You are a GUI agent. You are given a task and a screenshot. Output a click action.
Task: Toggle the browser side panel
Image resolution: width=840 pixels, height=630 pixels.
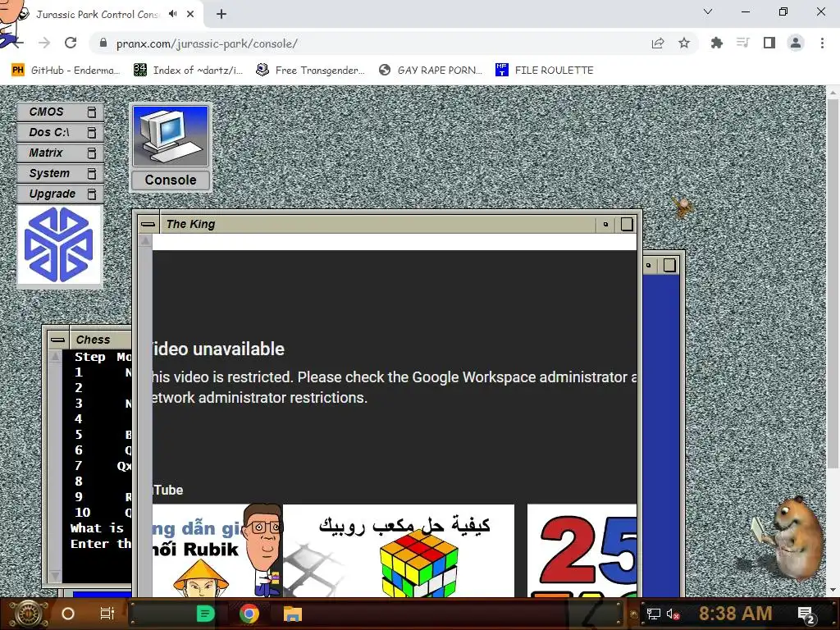(x=769, y=43)
